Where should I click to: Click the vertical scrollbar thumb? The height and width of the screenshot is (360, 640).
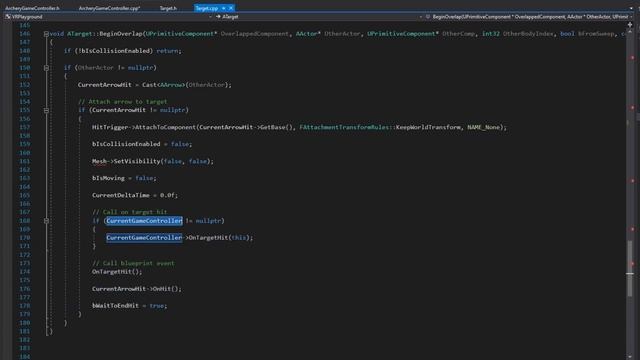tap(630, 268)
